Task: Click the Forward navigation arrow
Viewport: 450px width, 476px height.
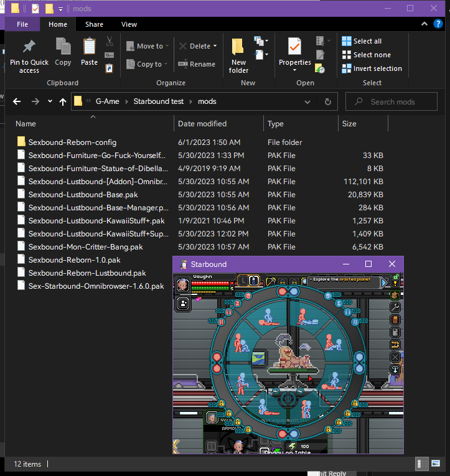Action: click(x=35, y=101)
